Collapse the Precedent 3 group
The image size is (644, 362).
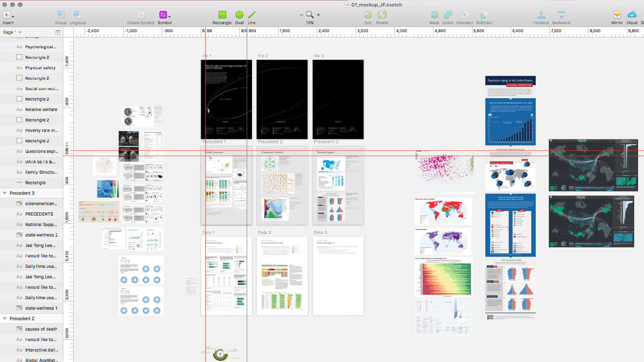pyautogui.click(x=5, y=193)
